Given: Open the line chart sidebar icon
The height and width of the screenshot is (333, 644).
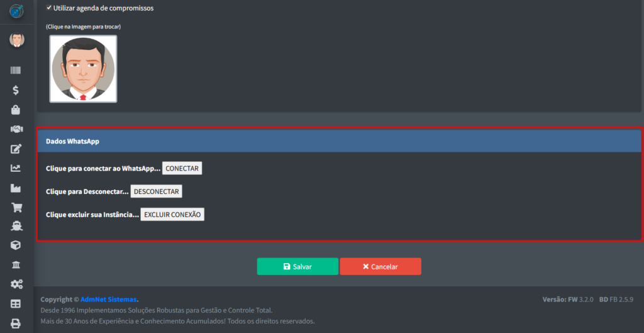Looking at the screenshot, I should tap(16, 168).
